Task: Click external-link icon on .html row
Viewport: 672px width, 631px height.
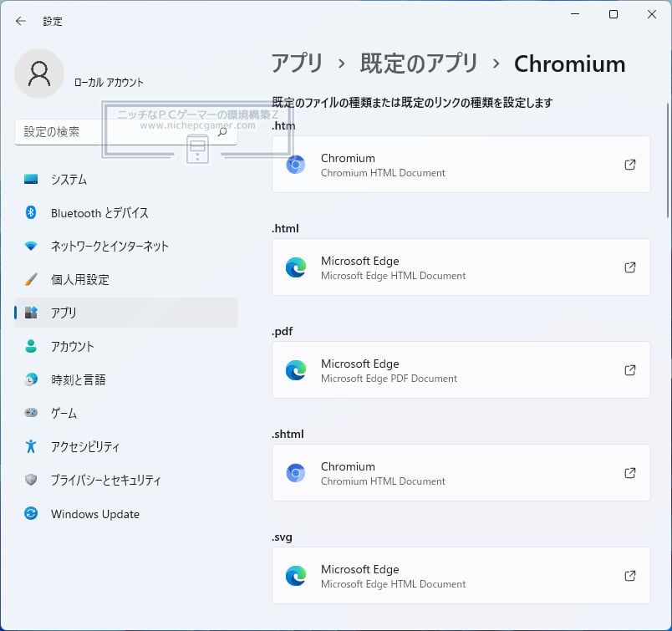Action: [x=629, y=267]
